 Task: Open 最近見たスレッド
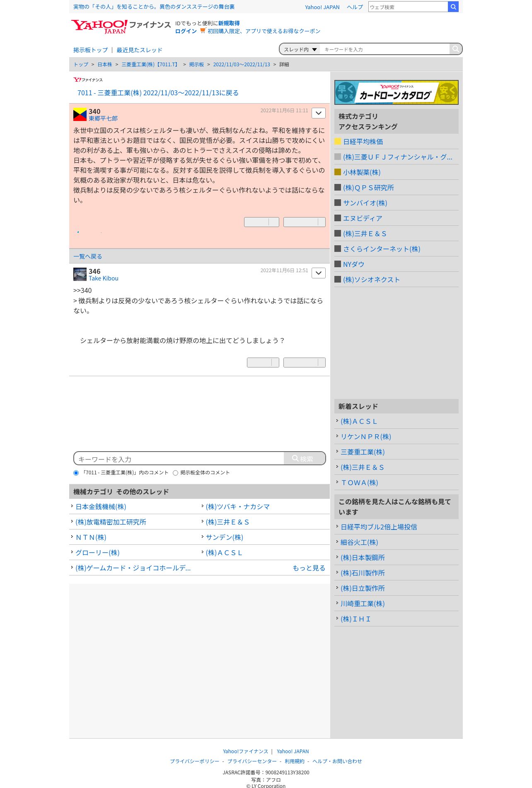(x=139, y=50)
